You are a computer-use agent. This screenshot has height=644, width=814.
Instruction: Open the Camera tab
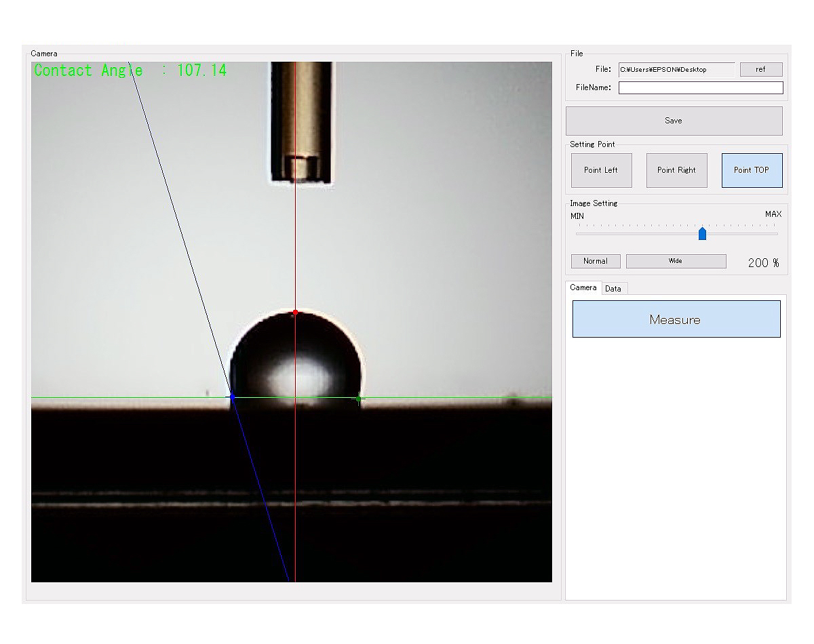pyautogui.click(x=583, y=287)
